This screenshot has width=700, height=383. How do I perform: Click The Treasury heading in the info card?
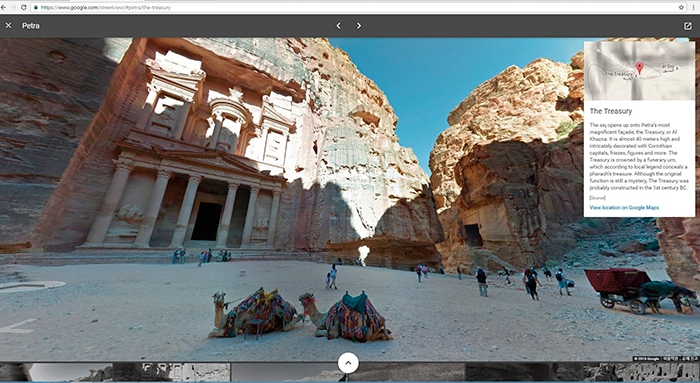point(611,111)
